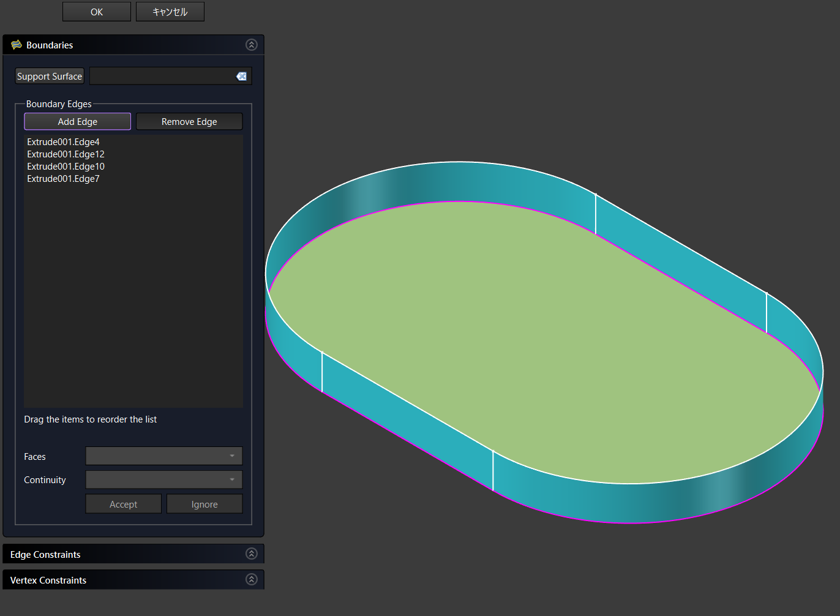Image resolution: width=840 pixels, height=616 pixels.
Task: Select Extrude001.Edge7 in the list
Action: point(63,179)
